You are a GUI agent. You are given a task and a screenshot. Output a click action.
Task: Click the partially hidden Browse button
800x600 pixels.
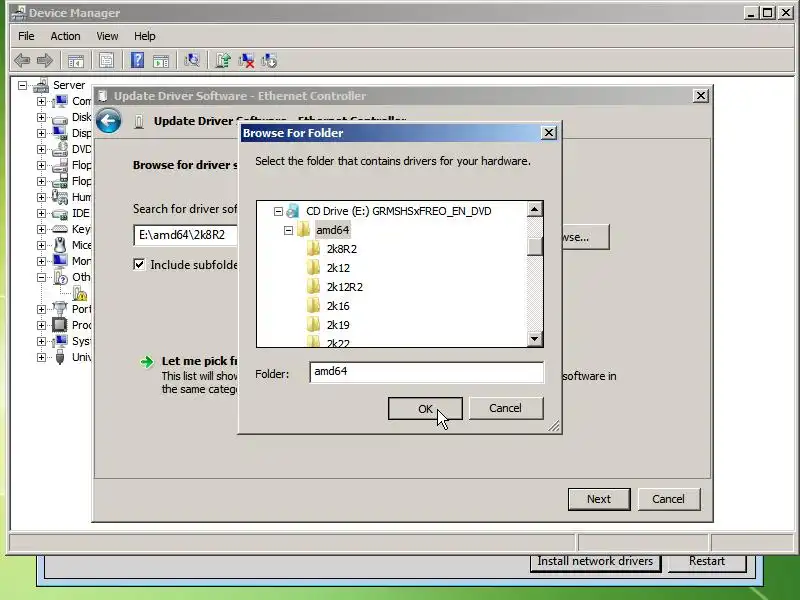pos(585,237)
